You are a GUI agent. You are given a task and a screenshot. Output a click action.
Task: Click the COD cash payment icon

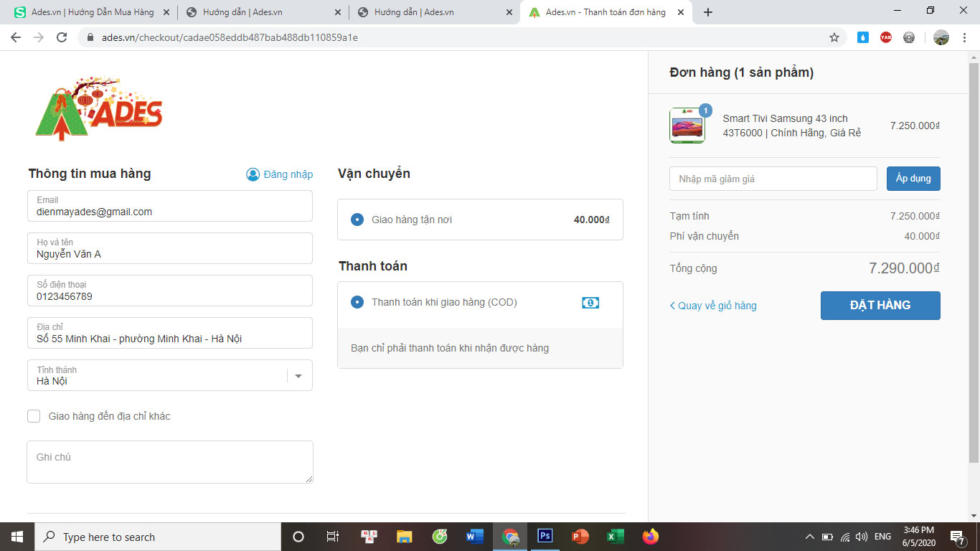point(590,303)
